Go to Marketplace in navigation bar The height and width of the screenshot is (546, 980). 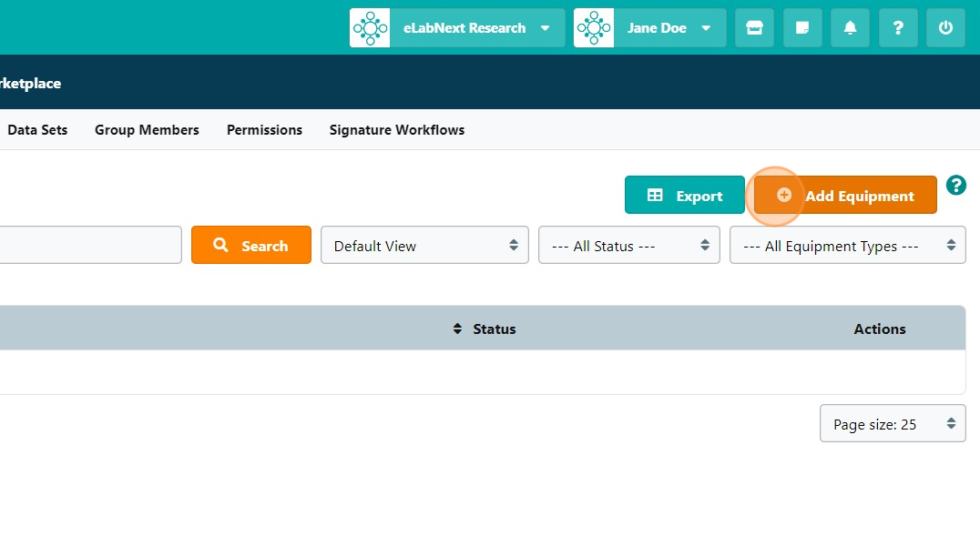[x=30, y=83]
